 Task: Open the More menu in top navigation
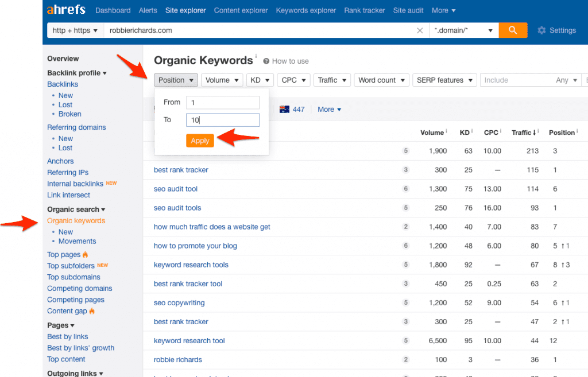(443, 10)
